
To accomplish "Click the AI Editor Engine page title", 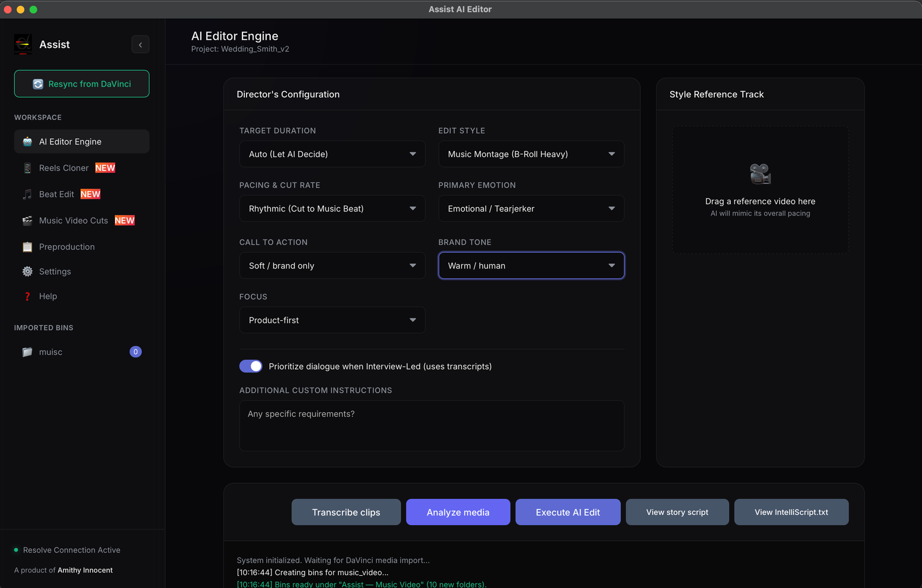I will click(x=235, y=36).
